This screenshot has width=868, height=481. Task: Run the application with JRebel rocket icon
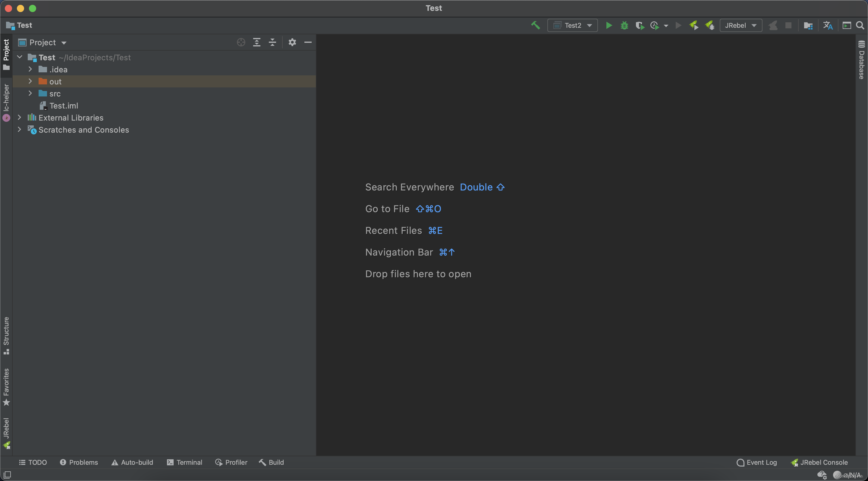pos(694,25)
